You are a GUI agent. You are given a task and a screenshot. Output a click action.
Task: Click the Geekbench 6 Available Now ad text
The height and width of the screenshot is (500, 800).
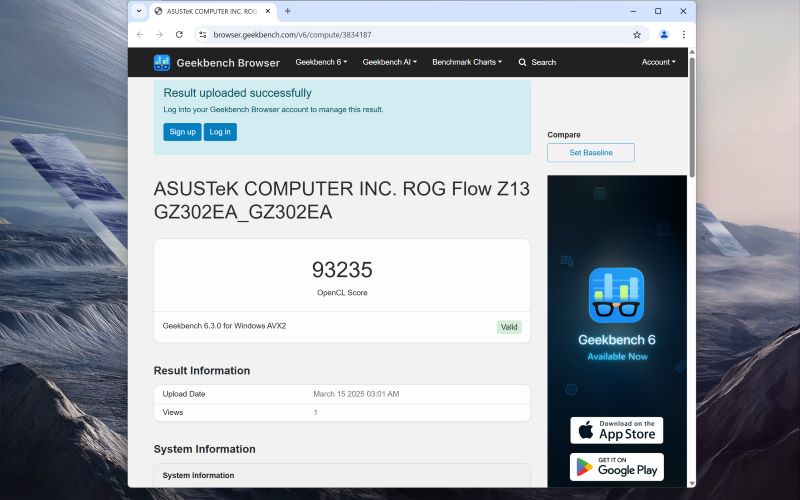(x=617, y=347)
